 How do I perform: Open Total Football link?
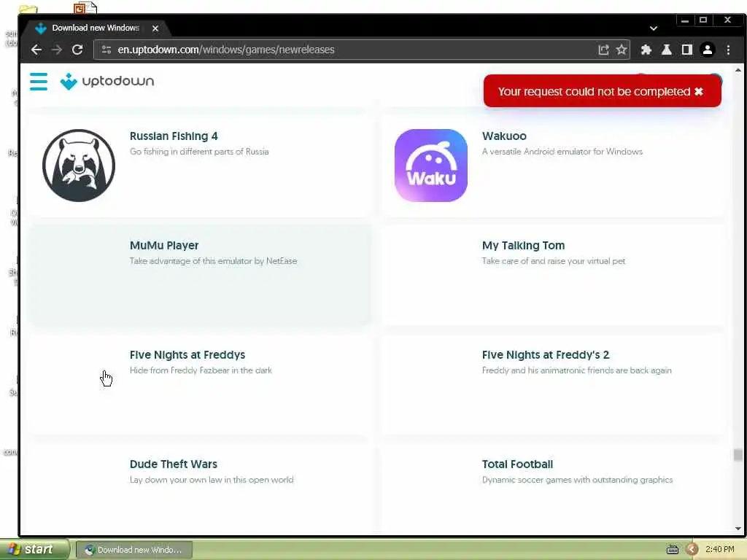517,464
